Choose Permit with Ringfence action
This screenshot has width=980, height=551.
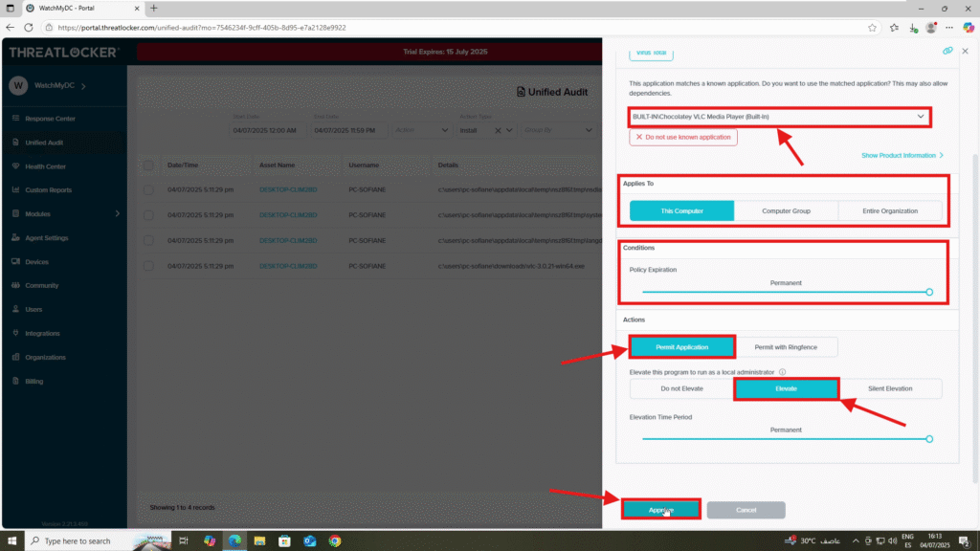[x=786, y=347]
